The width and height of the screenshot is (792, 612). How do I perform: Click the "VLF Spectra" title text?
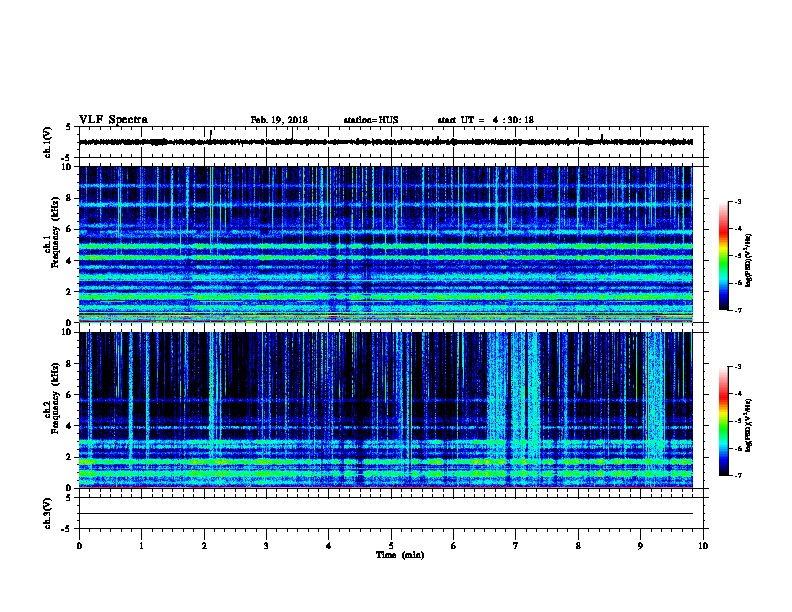click(113, 120)
